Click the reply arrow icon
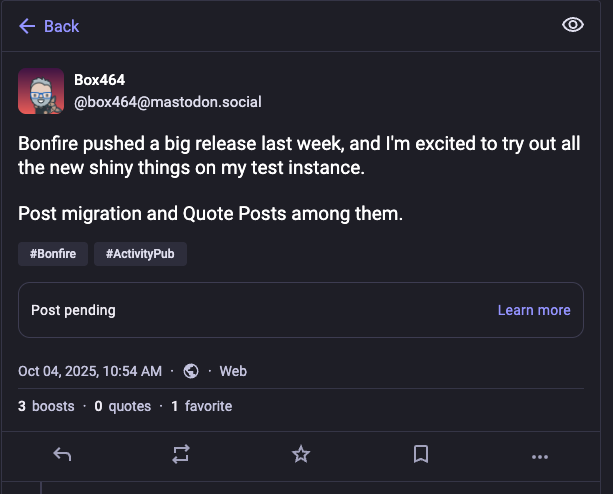Viewport: 613px width, 494px height. click(x=62, y=455)
